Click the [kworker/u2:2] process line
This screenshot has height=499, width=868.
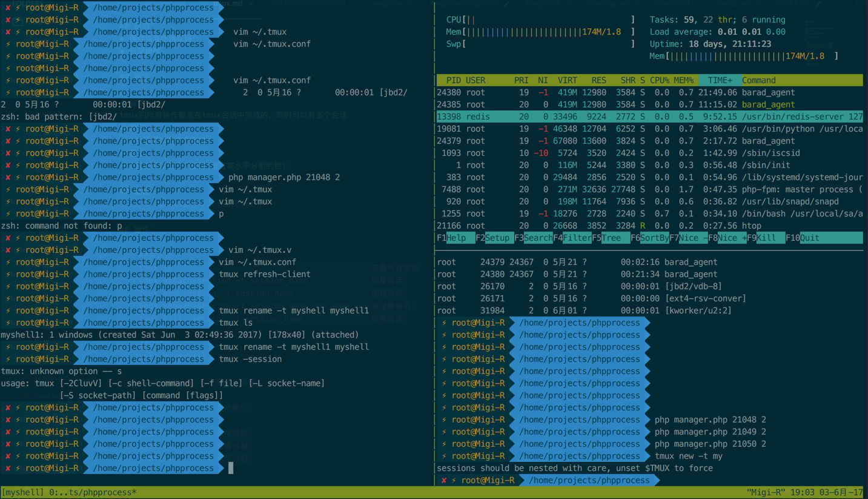[x=585, y=310]
